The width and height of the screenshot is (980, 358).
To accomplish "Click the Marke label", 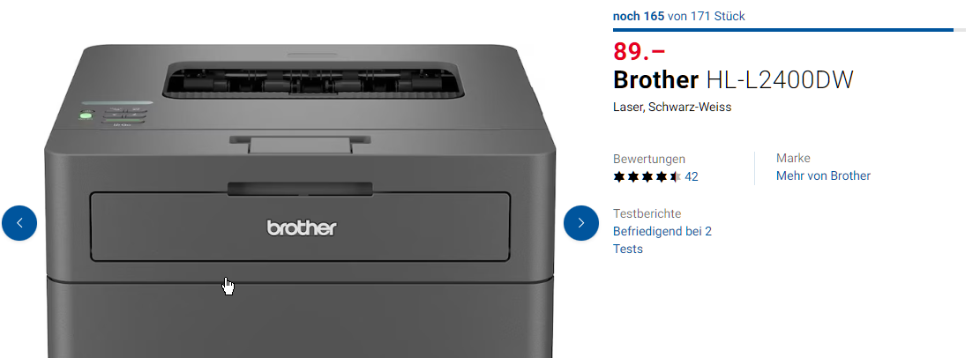I will pos(793,158).
